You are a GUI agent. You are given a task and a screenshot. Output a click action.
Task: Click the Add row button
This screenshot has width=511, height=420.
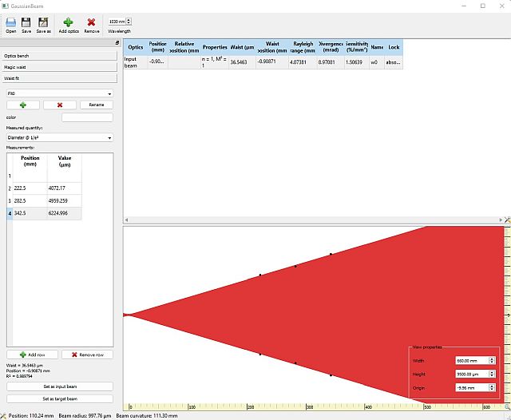32,355
